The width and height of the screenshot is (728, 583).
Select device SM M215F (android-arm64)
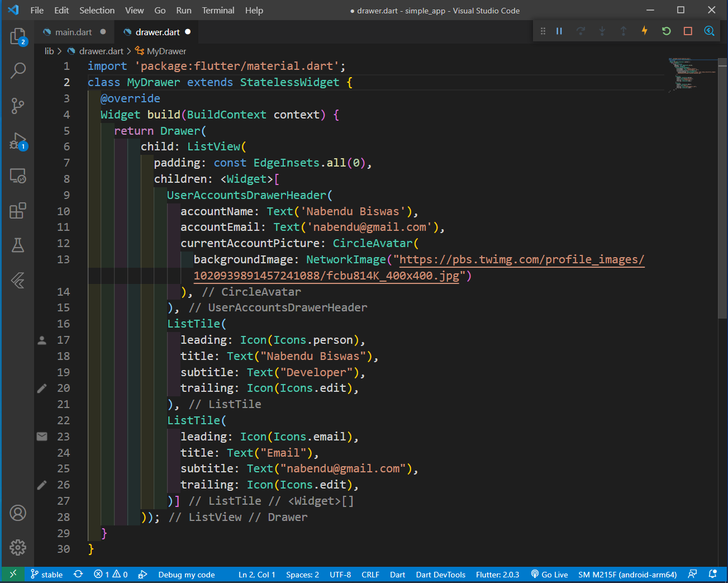coord(627,575)
